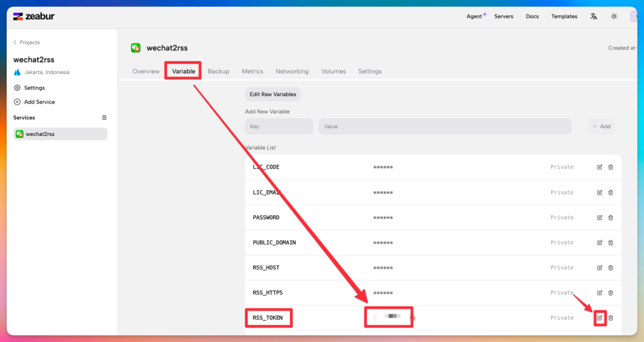Edit the RSS_HOST variable

click(x=599, y=268)
